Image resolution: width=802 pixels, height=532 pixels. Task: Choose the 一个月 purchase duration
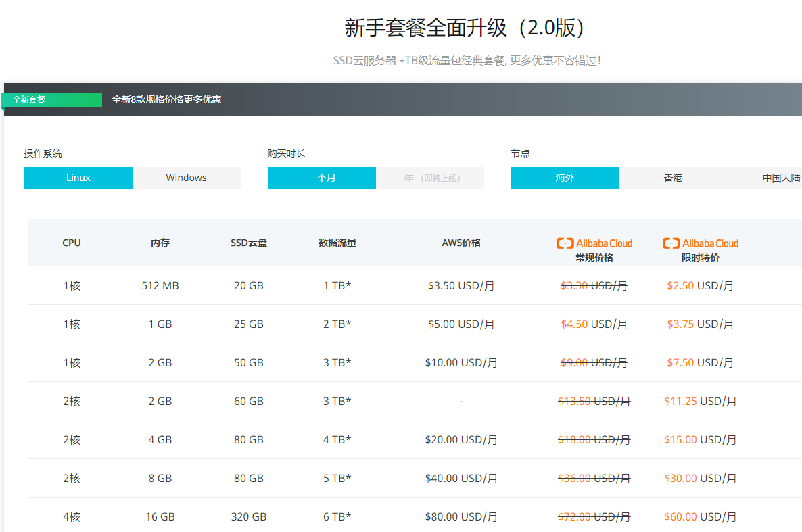click(322, 178)
